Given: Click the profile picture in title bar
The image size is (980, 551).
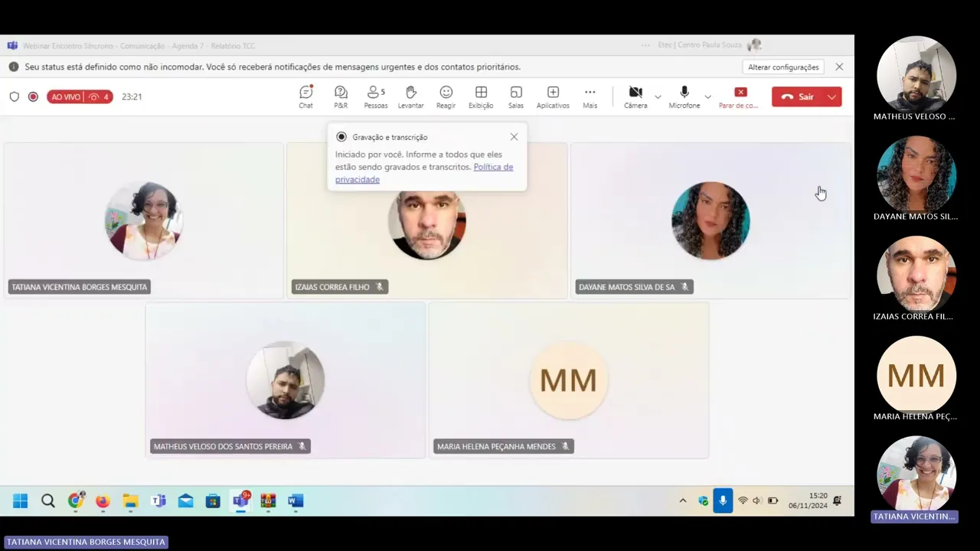Looking at the screenshot, I should pyautogui.click(x=754, y=45).
